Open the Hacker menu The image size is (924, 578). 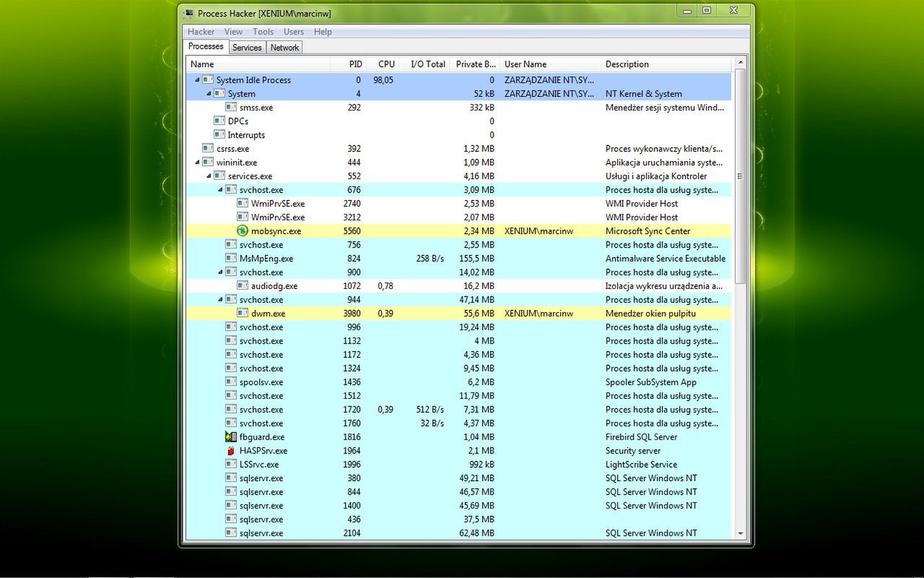point(201,32)
